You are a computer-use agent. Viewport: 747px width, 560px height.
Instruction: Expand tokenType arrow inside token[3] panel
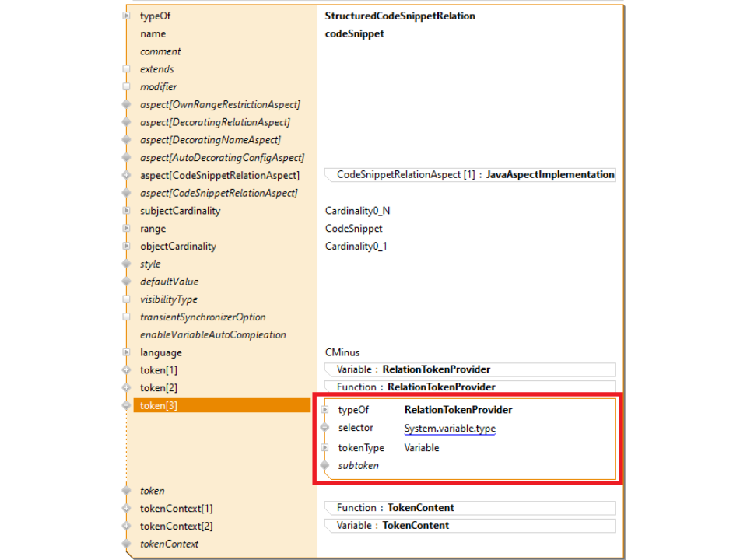coord(325,448)
